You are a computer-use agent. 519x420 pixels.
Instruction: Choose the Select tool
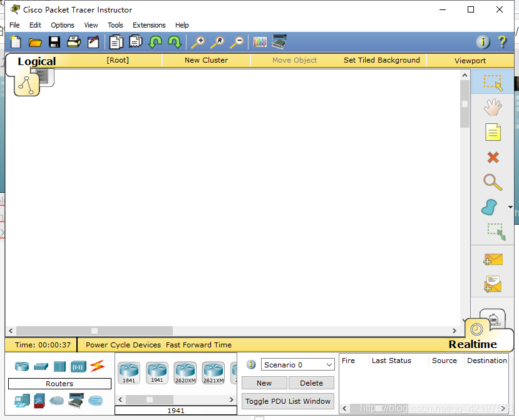[x=493, y=83]
